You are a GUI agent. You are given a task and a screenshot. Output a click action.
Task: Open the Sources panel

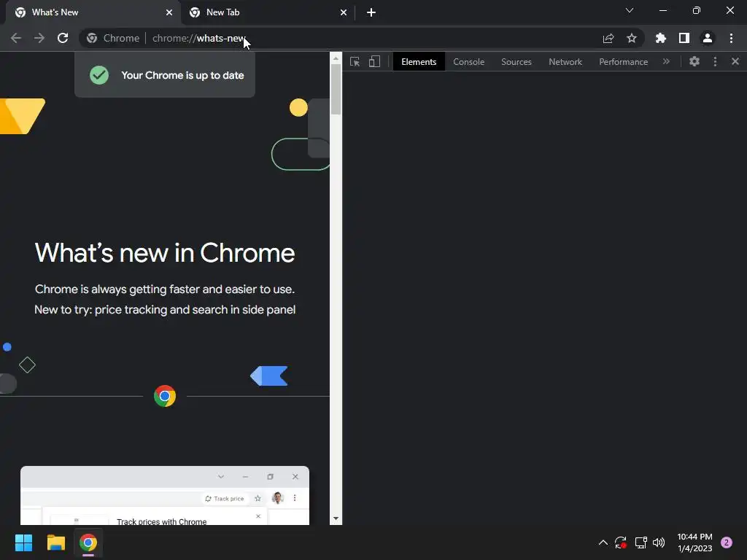tap(516, 61)
